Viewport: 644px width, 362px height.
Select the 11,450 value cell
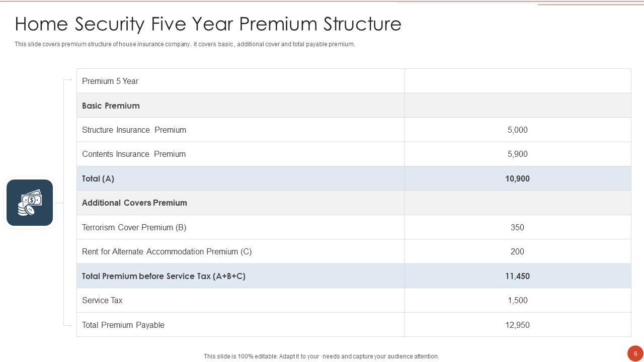click(517, 276)
